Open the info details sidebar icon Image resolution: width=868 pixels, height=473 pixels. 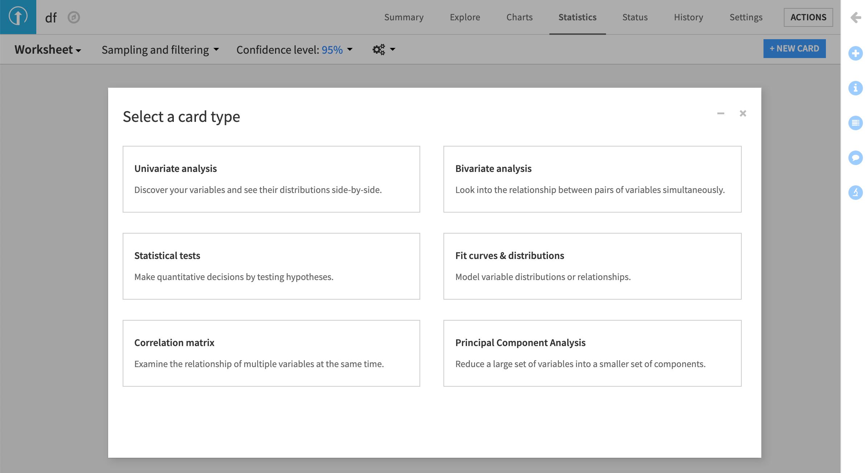(x=855, y=88)
